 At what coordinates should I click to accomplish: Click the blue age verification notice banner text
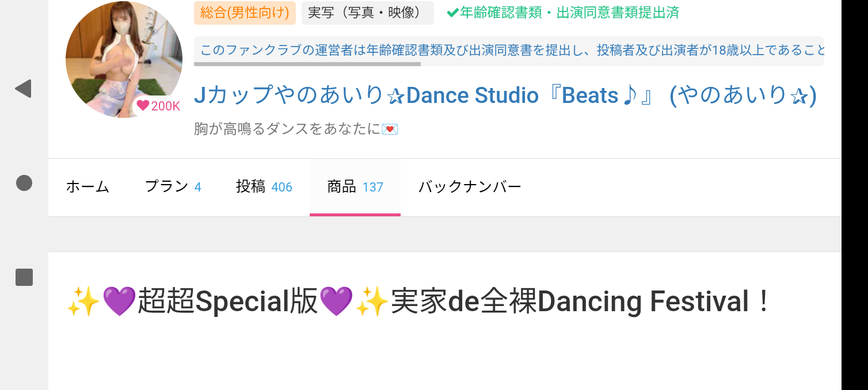pyautogui.click(x=509, y=50)
